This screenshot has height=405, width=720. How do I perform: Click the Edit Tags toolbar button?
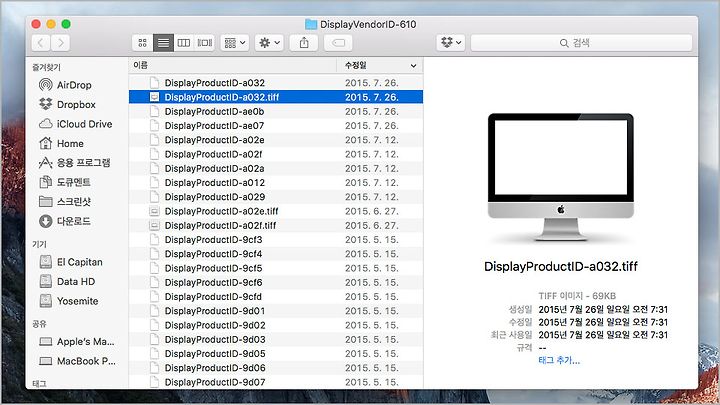tap(338, 43)
